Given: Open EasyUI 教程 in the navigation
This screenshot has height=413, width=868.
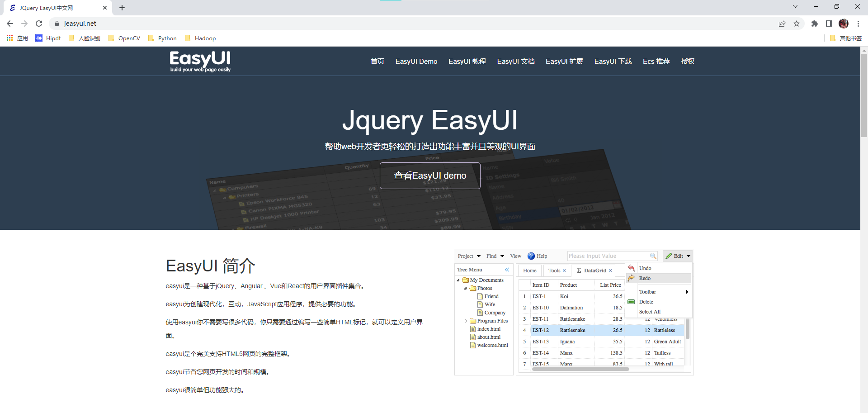Looking at the screenshot, I should [x=467, y=62].
